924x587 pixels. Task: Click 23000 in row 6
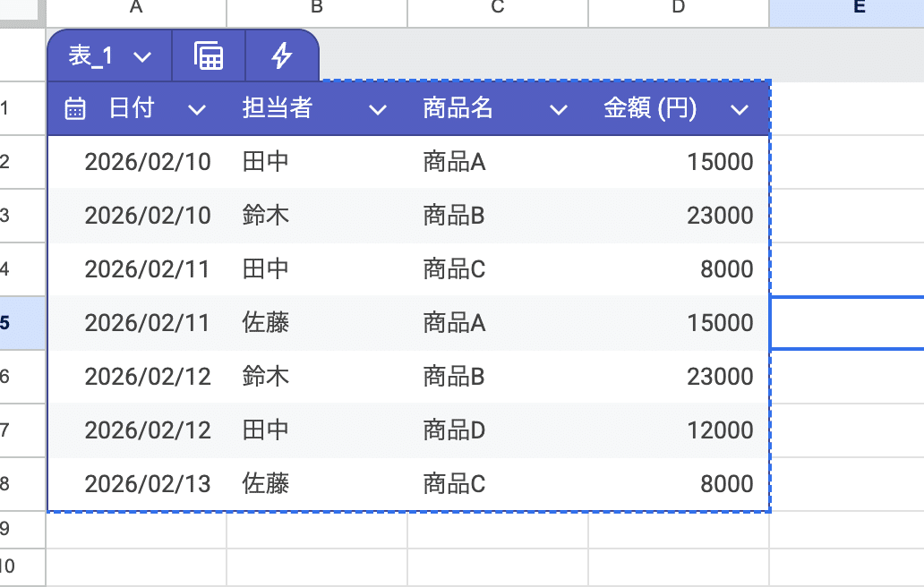720,377
